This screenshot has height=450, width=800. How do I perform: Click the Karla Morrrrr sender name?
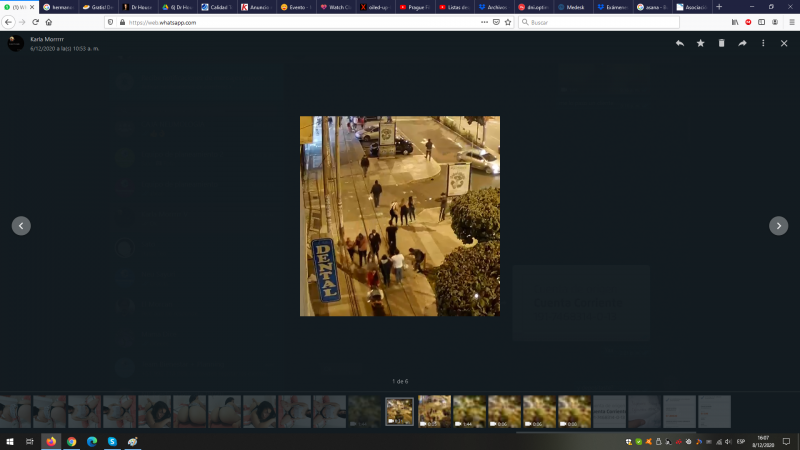[x=46, y=38]
